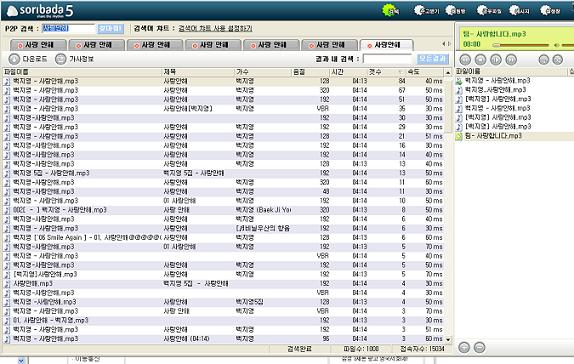Open 가사정보 lyrics info
This screenshot has height=364, width=574.
click(75, 59)
